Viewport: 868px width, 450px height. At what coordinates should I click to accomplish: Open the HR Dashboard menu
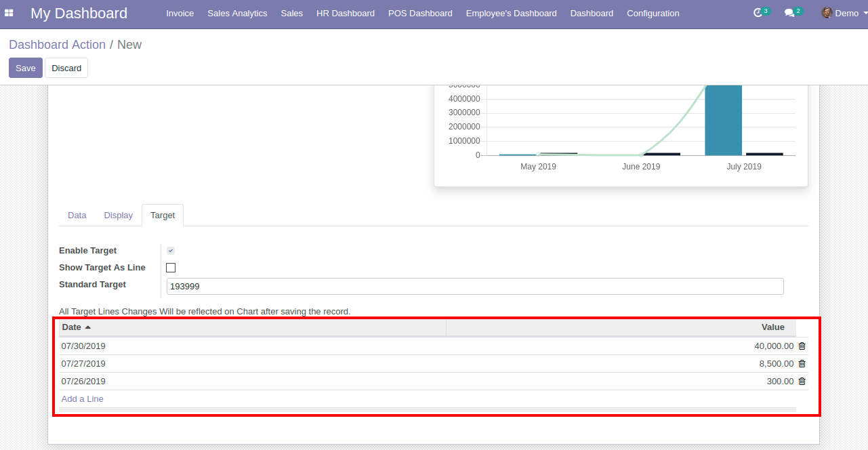click(x=345, y=14)
